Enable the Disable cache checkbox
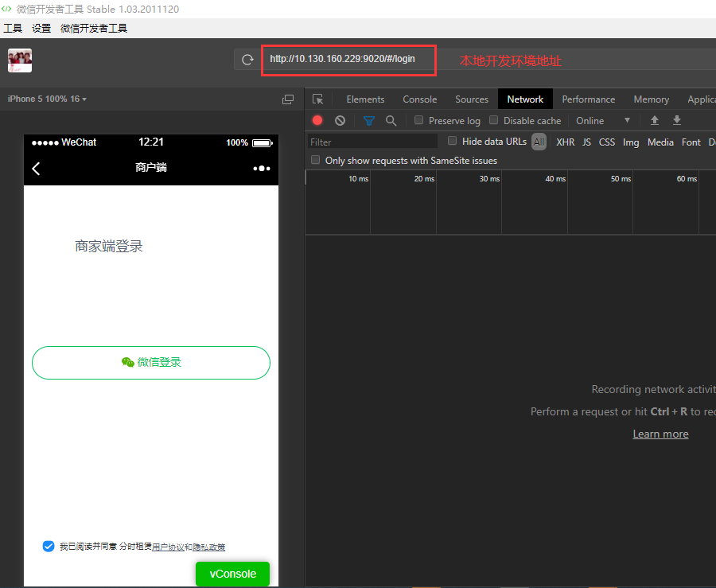Viewport: 716px width, 588px height. 494,121
